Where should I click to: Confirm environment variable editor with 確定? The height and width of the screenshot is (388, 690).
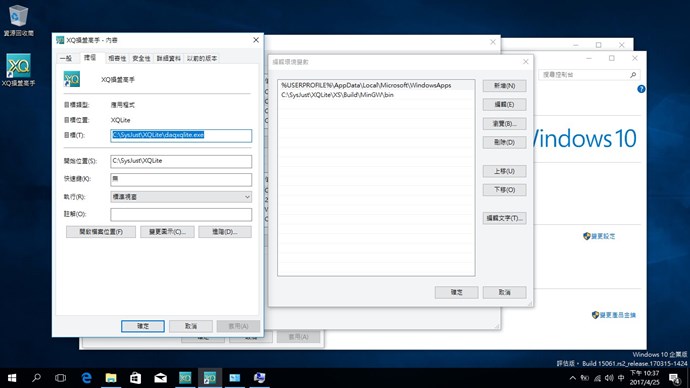[456, 292]
